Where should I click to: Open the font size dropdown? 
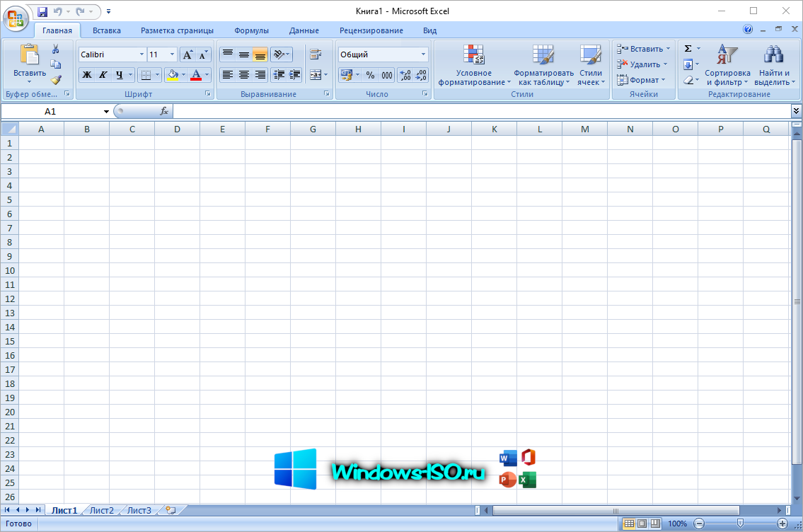(173, 54)
